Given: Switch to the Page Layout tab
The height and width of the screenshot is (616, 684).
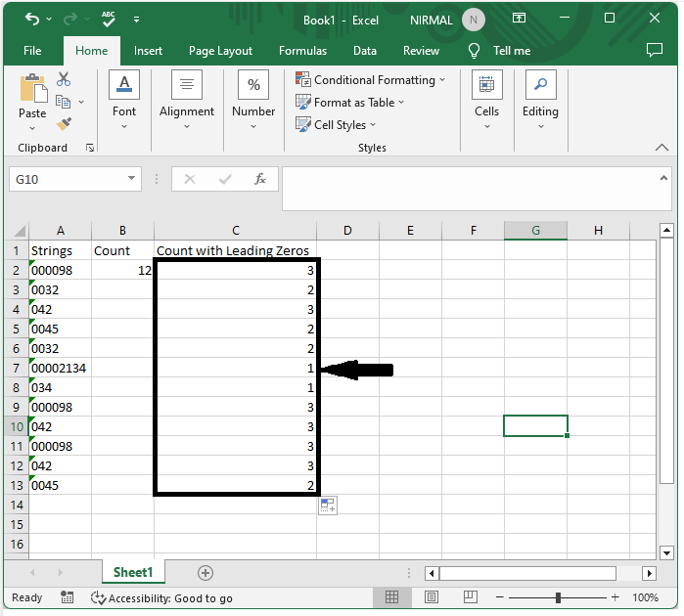Looking at the screenshot, I should point(220,51).
